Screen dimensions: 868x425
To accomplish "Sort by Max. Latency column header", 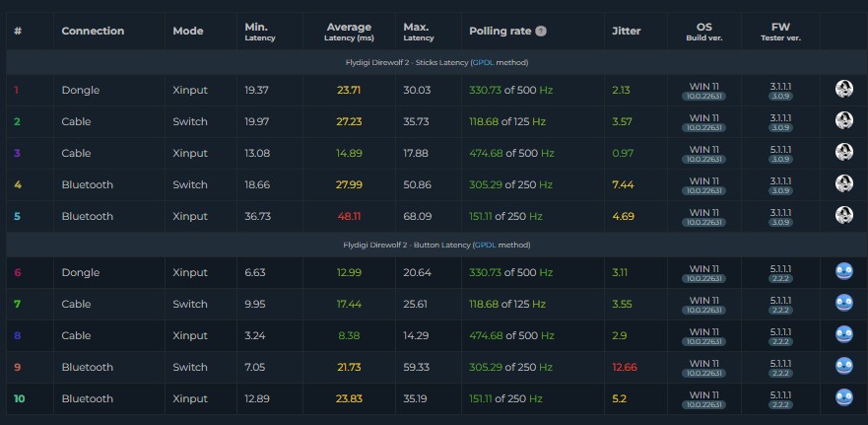I will pyautogui.click(x=419, y=32).
